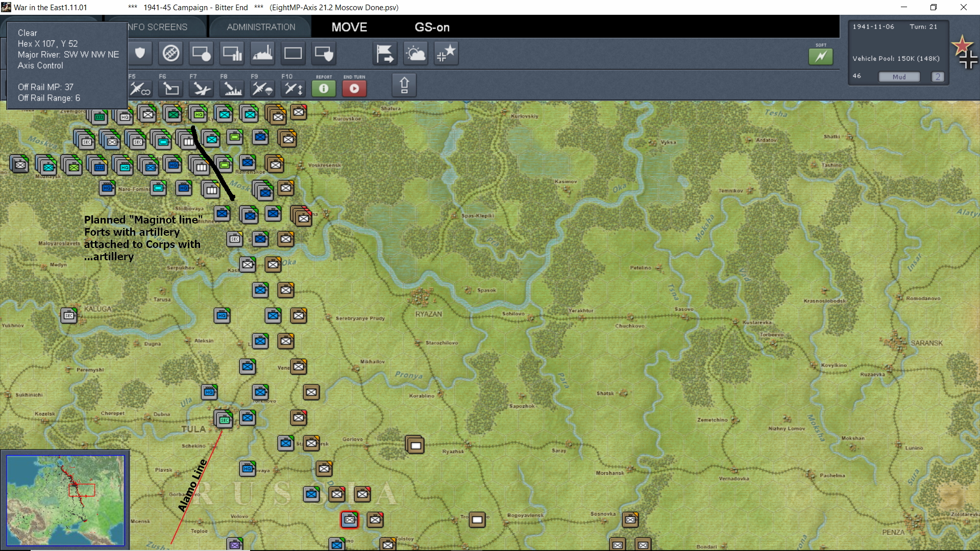Click the Temnikov town label

coord(731,191)
